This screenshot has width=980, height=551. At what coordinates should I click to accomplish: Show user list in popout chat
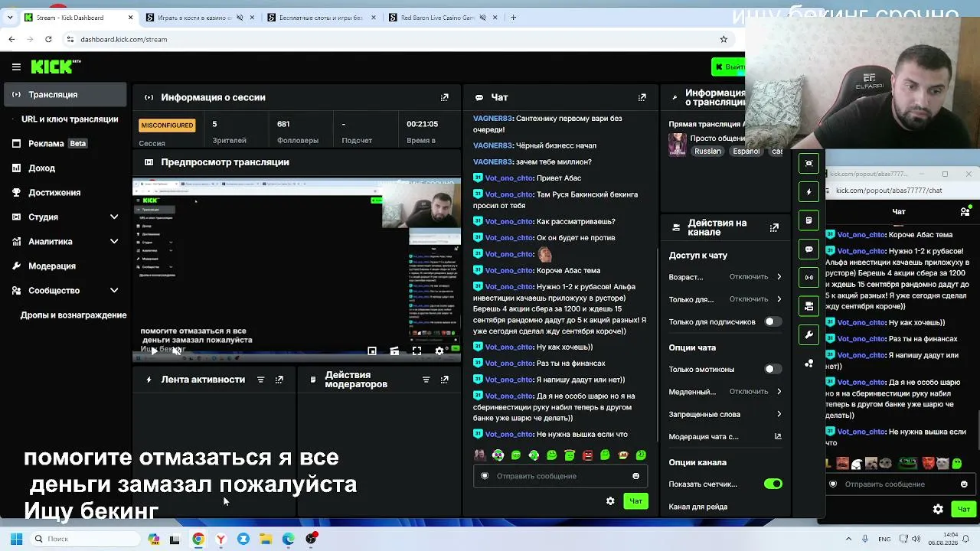[965, 212]
